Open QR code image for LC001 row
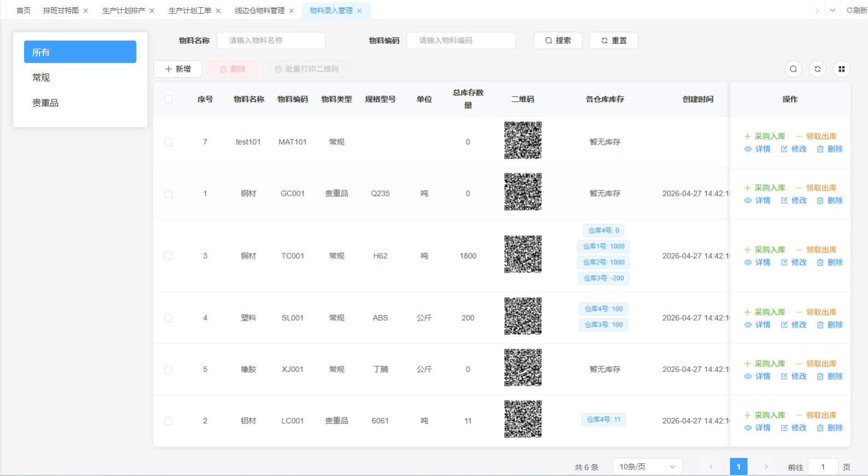868x476 pixels. coord(523,419)
